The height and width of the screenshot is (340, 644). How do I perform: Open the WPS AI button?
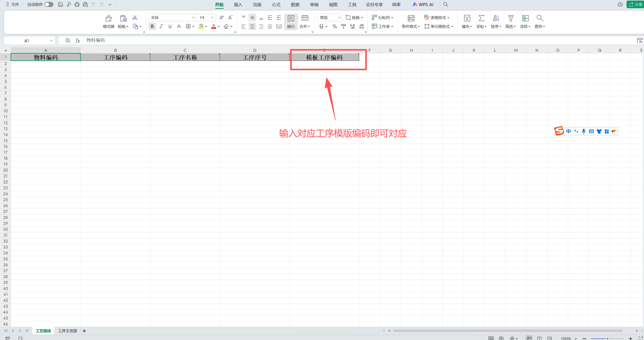423,5
